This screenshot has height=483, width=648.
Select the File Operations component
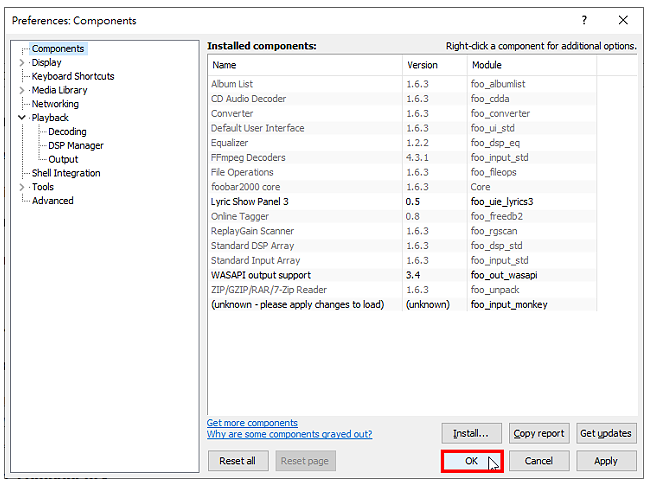click(402, 172)
